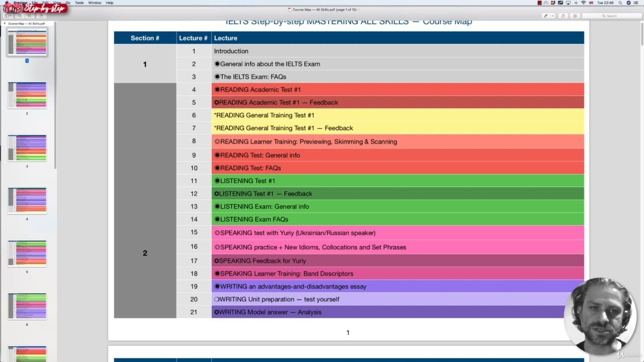Open the Share toolbar button
The image size is (644, 362).
coord(41,16)
